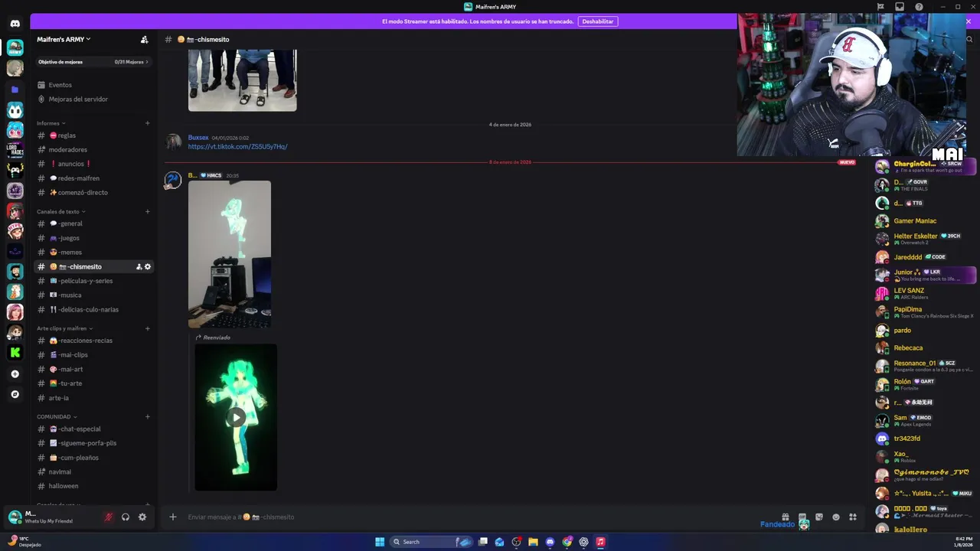Open Discord direct messages home icon
The width and height of the screenshot is (980, 551).
click(x=15, y=24)
